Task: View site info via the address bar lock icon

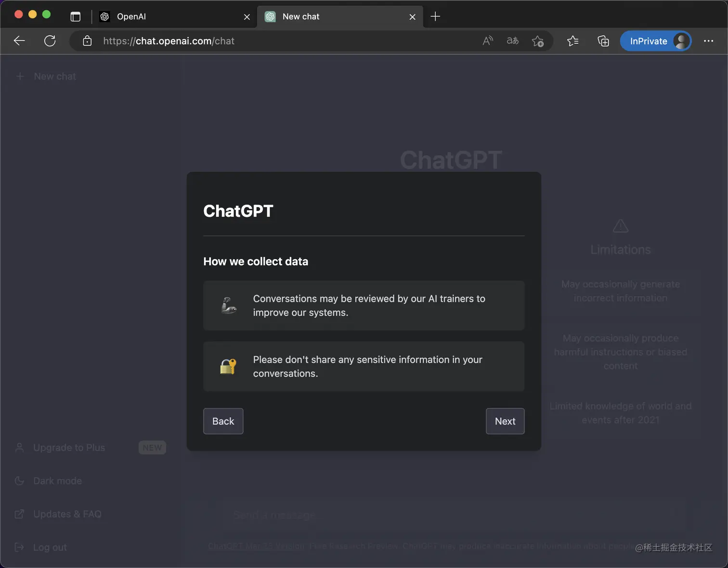Action: [87, 41]
